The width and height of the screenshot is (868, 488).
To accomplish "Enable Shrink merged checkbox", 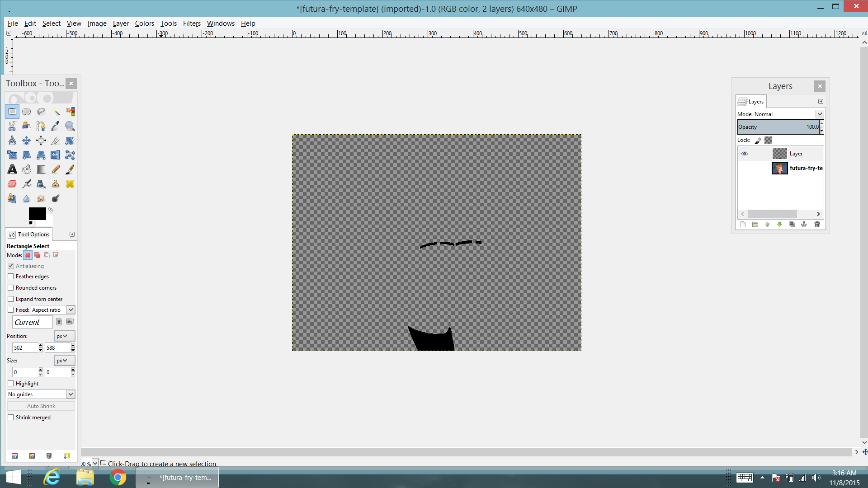I will (11, 418).
